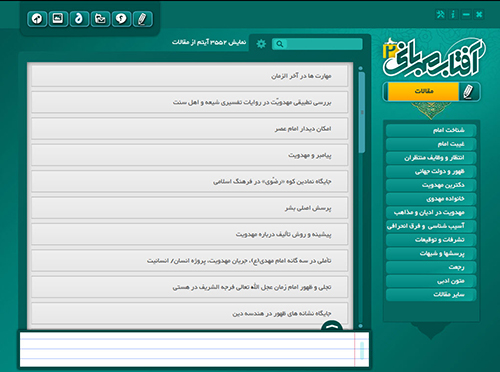The image size is (500, 372).
Task: Open the آسیب شناسی و فرق انحرافی category
Action: pos(431,226)
